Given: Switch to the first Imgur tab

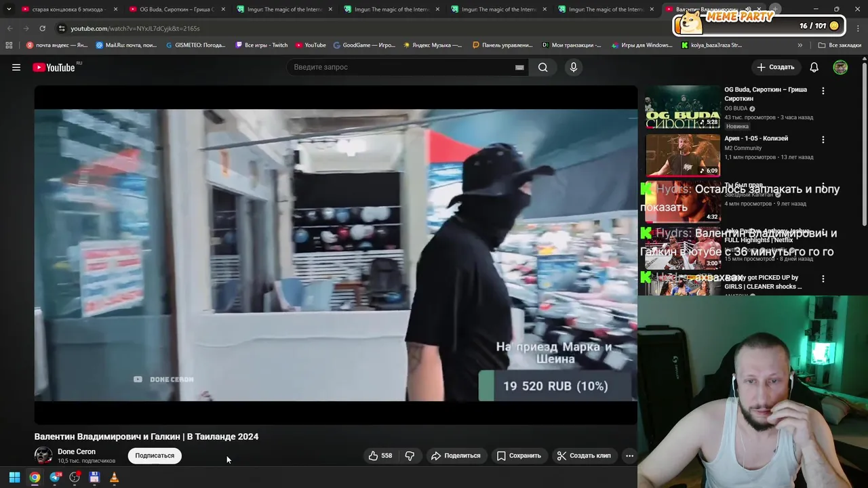Looking at the screenshot, I should click(x=284, y=9).
